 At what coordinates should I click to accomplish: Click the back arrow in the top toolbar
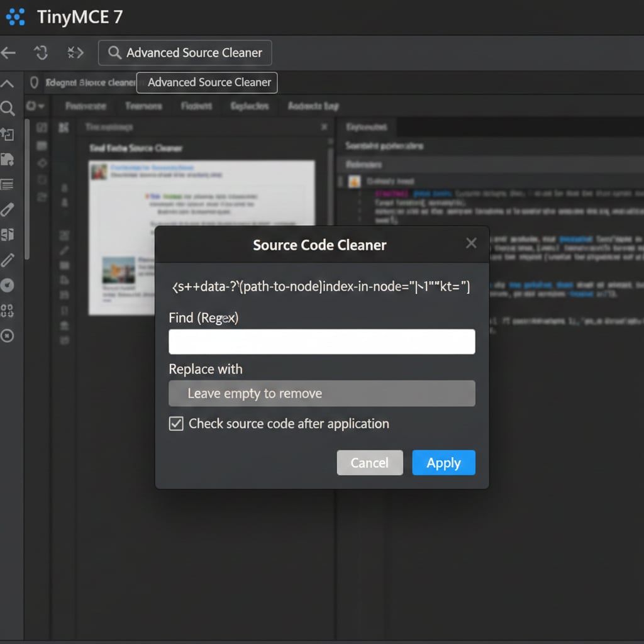point(9,53)
